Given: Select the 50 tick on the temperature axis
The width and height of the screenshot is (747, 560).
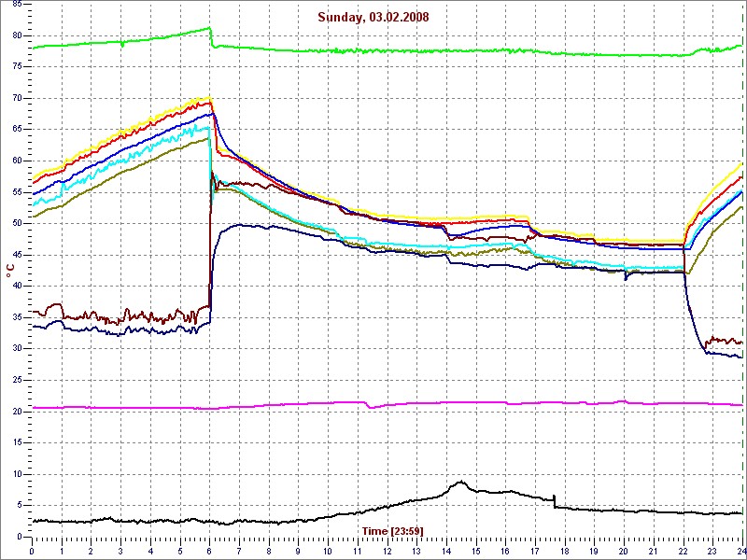Looking at the screenshot, I should point(16,223).
